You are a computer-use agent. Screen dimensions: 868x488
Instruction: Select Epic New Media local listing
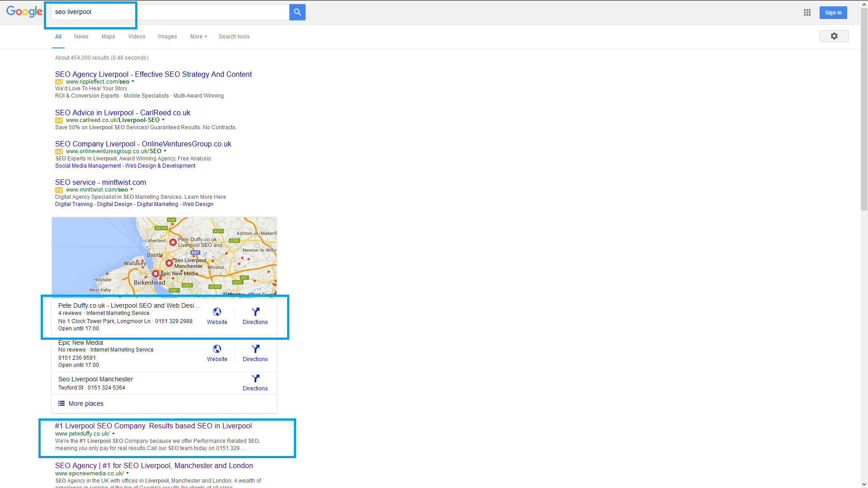(80, 343)
